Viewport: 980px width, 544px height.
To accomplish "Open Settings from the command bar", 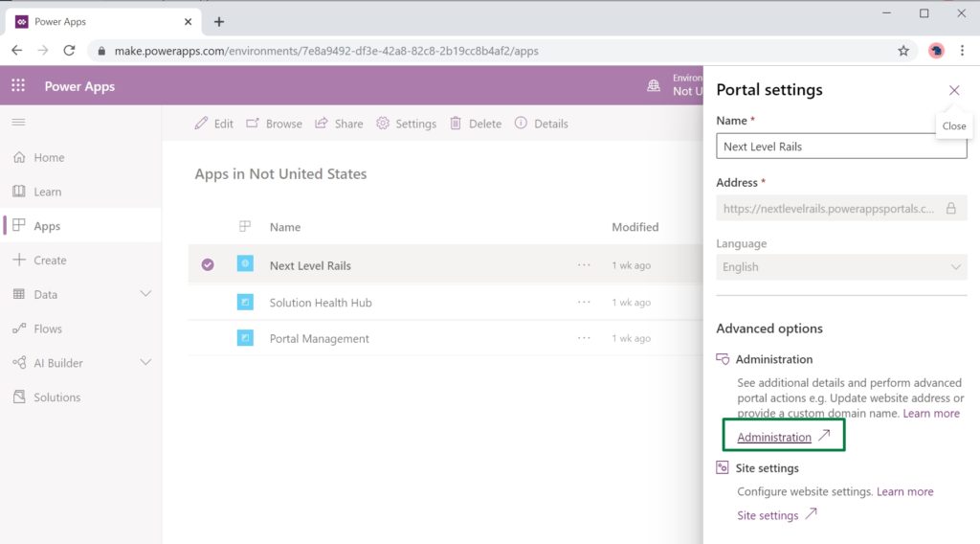I will pos(406,124).
